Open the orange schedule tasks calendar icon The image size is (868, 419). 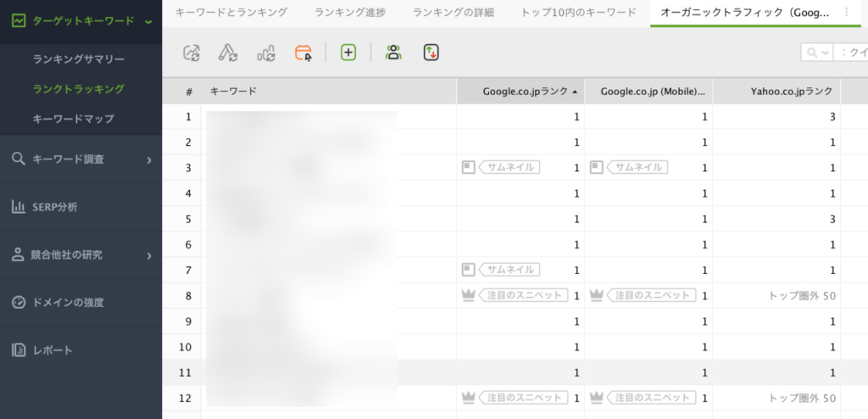[x=303, y=53]
